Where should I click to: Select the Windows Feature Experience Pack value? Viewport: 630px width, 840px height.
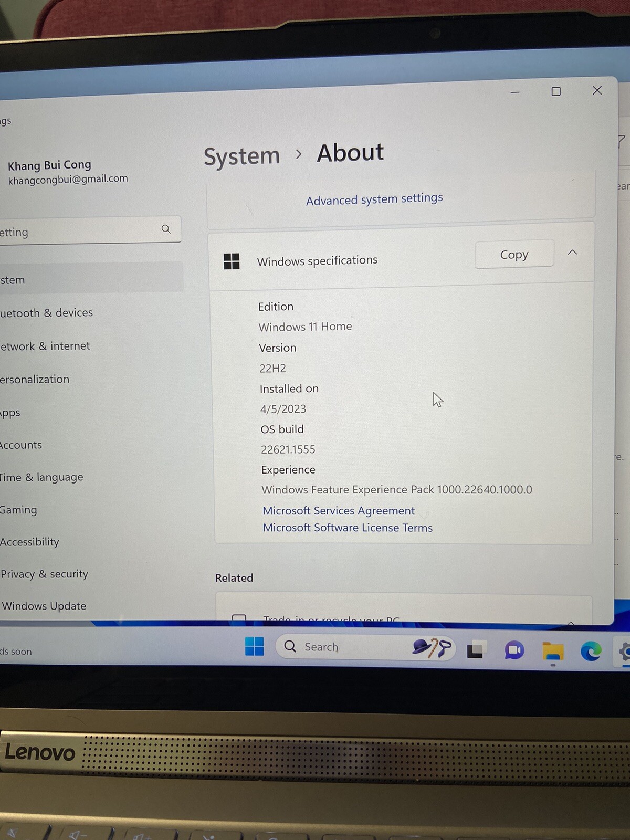[397, 490]
